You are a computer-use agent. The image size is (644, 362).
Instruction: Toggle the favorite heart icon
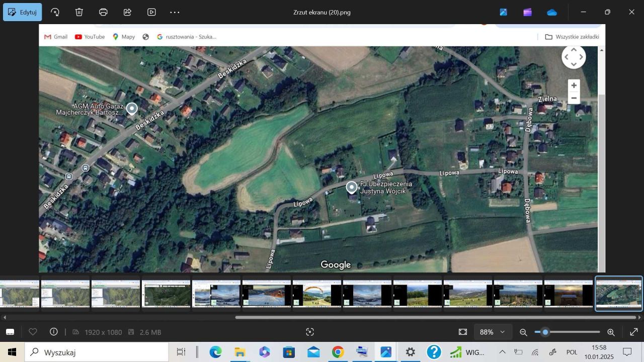pos(33,332)
